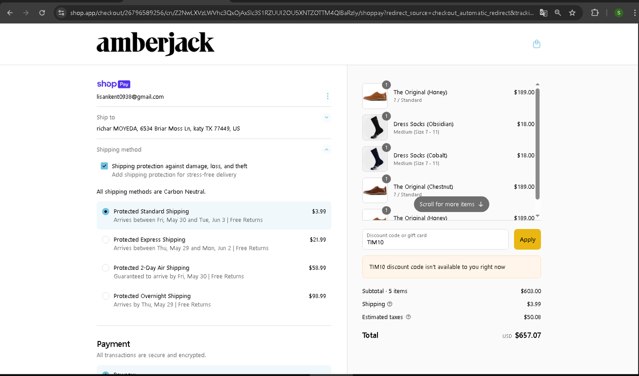Click the Subtotal · 5 items label
This screenshot has width=639, height=376.
pos(385,291)
